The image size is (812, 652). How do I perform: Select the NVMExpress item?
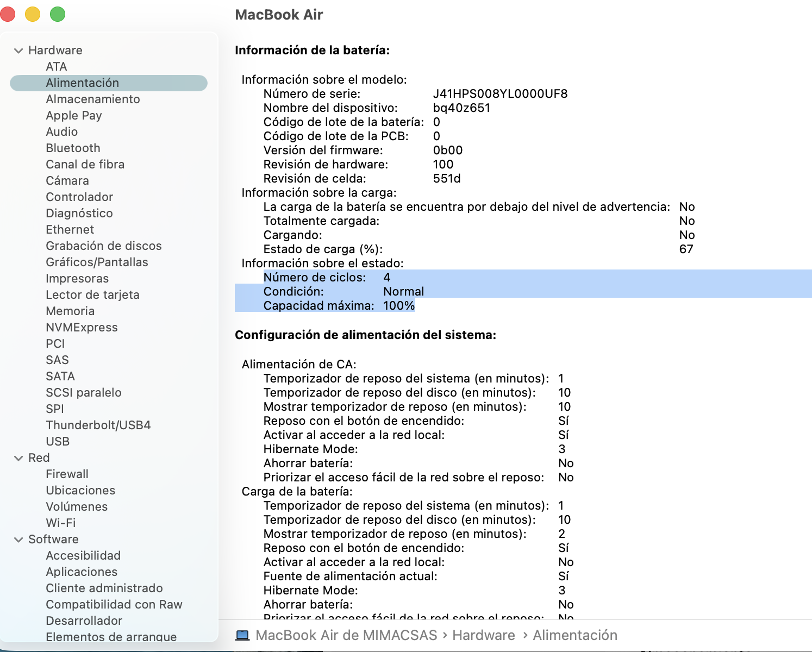coord(82,327)
